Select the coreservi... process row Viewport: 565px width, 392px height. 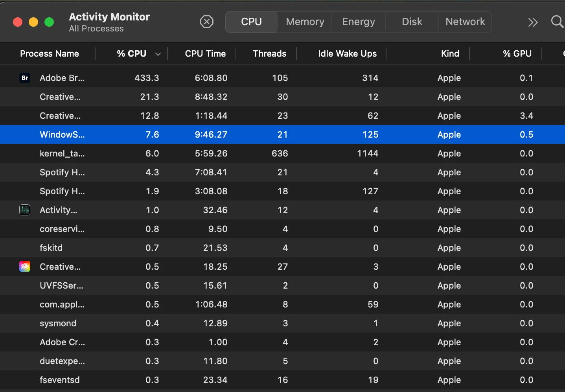282,229
